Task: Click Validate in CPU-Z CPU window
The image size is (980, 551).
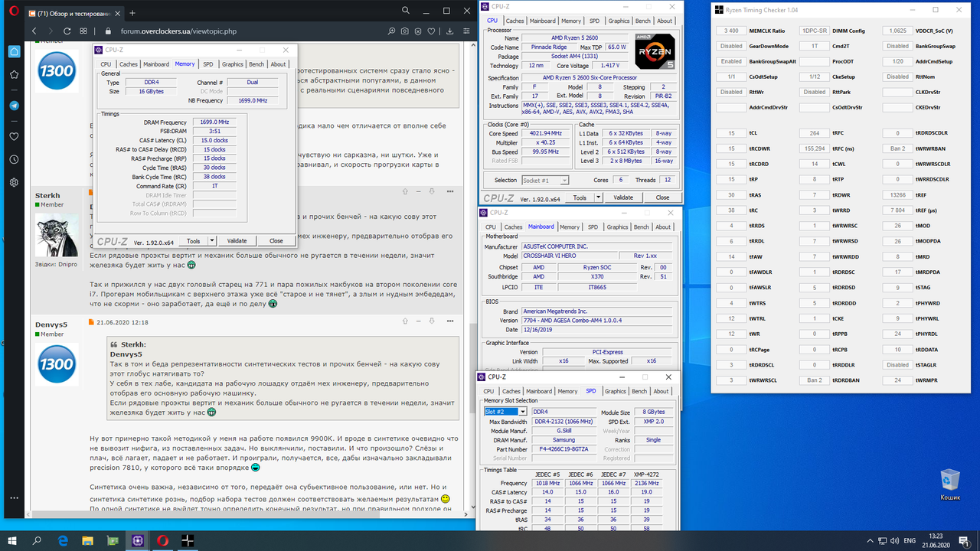Action: (626, 197)
